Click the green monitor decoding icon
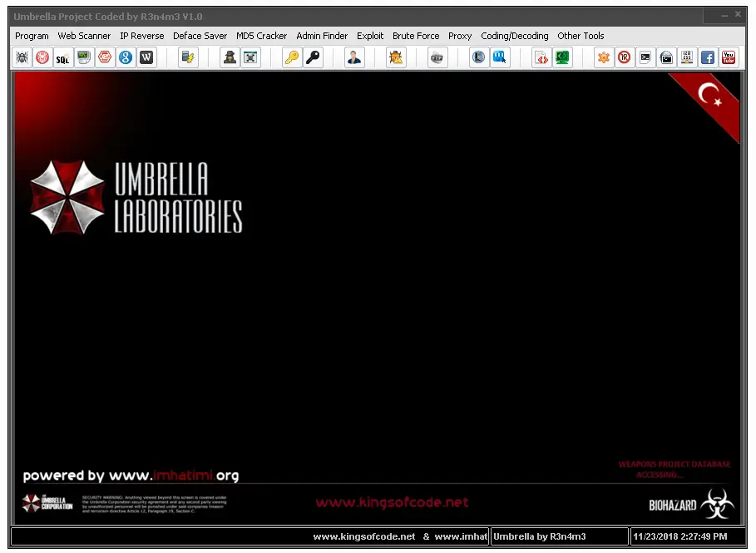Image resolution: width=756 pixels, height=553 pixels. (x=564, y=57)
